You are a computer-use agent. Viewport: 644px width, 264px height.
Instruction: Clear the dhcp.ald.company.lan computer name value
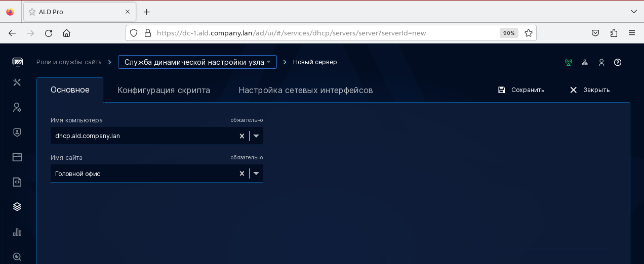click(x=242, y=136)
